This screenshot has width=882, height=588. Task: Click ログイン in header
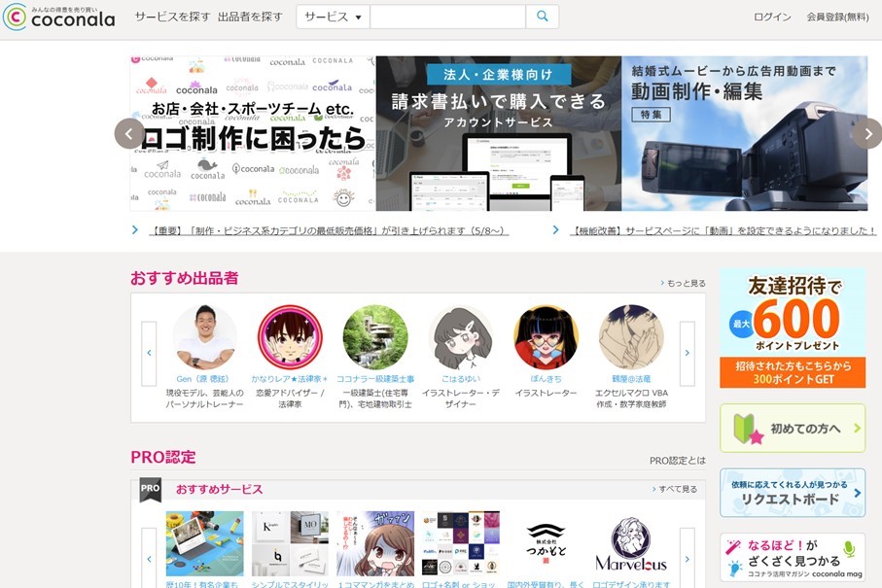[772, 17]
